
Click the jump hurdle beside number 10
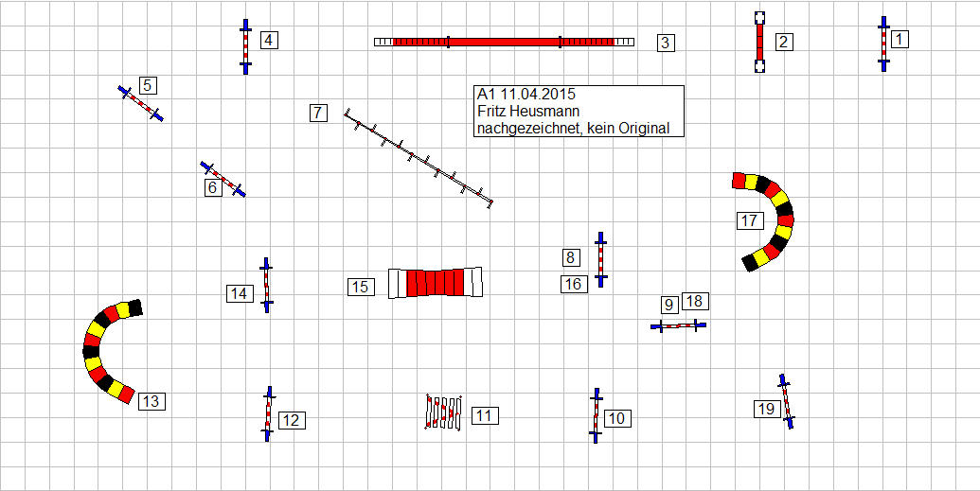tap(596, 415)
